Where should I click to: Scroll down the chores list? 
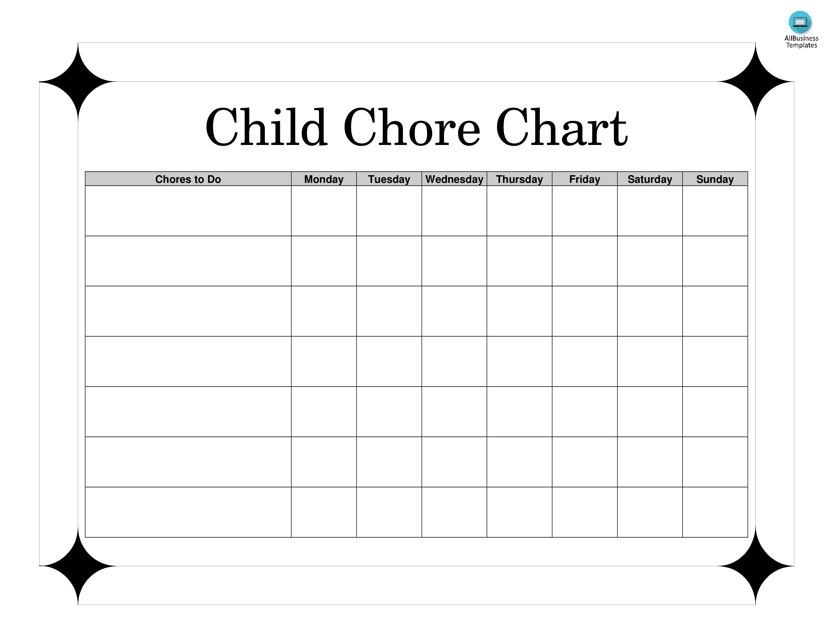pos(416,406)
